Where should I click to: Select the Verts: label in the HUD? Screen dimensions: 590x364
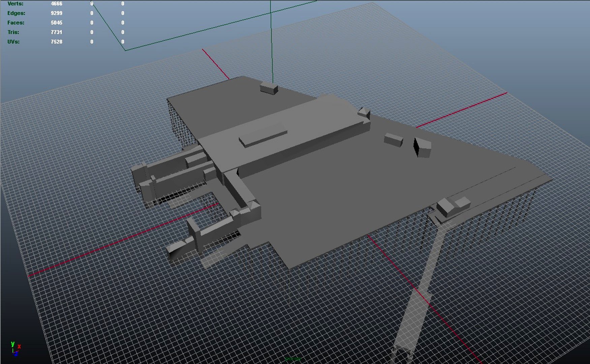[x=15, y=4]
